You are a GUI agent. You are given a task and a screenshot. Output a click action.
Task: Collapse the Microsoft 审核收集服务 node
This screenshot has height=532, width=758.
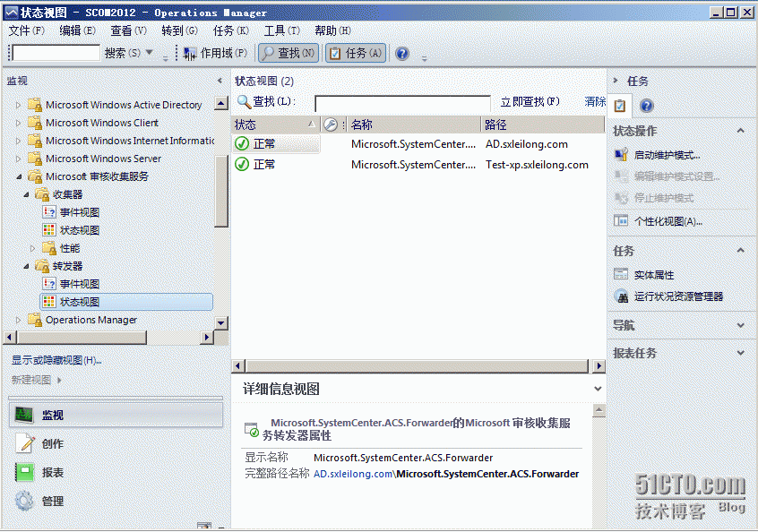coord(19,176)
